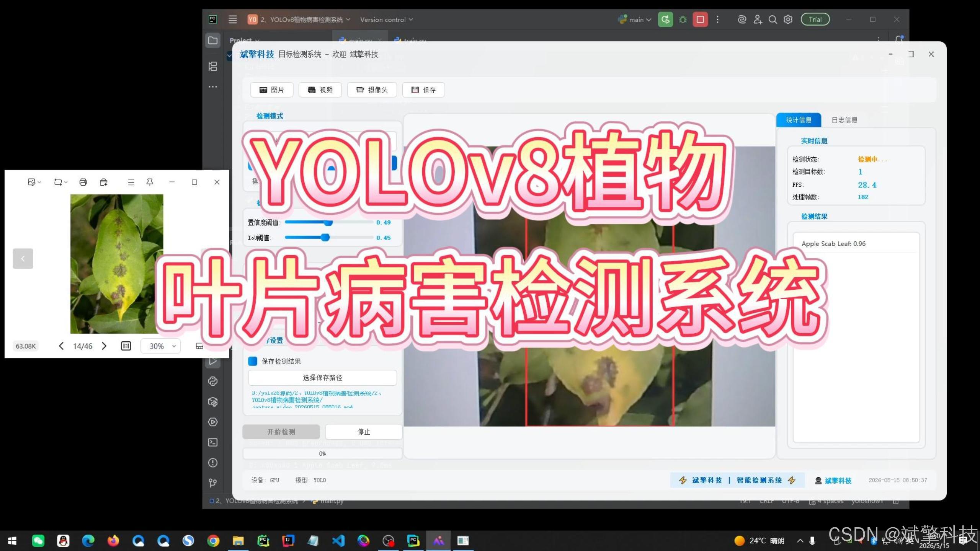Open the image viewer hamburger menu

pyautogui.click(x=131, y=182)
